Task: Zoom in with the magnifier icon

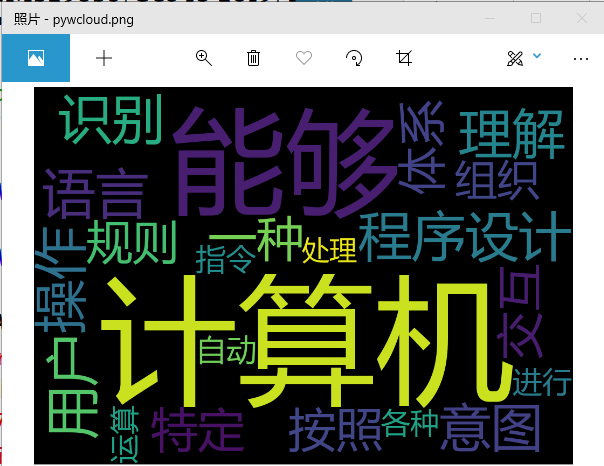Action: tap(204, 58)
